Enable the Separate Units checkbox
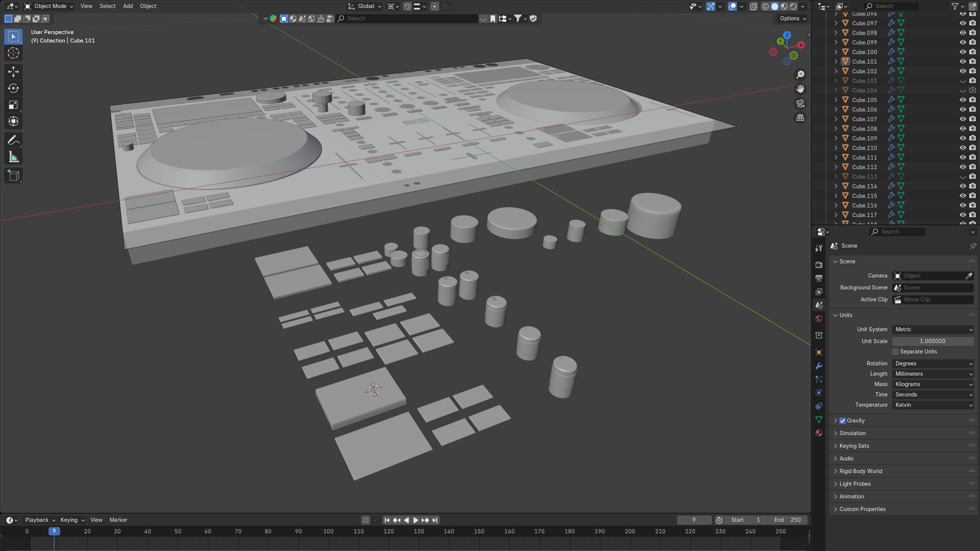Viewport: 980px width, 551px height. click(x=896, y=352)
